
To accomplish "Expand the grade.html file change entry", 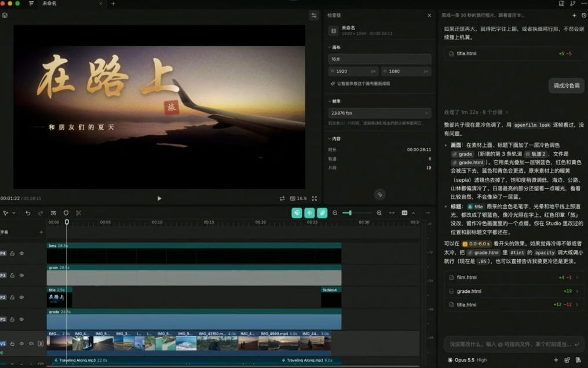I will pos(514,291).
